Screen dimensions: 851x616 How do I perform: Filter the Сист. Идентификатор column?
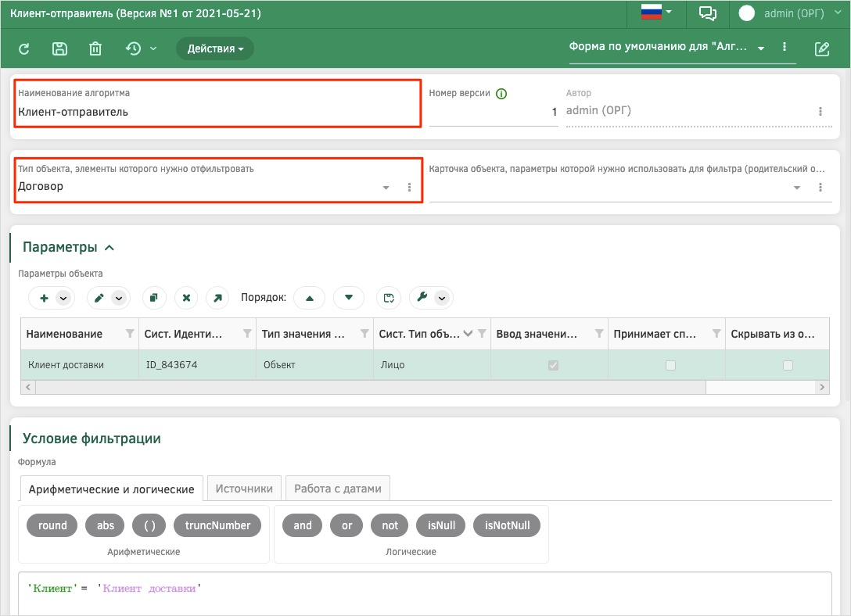pos(247,334)
